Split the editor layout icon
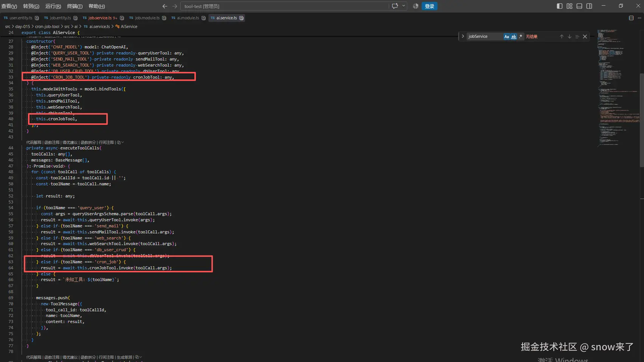644x362 pixels. (x=631, y=18)
